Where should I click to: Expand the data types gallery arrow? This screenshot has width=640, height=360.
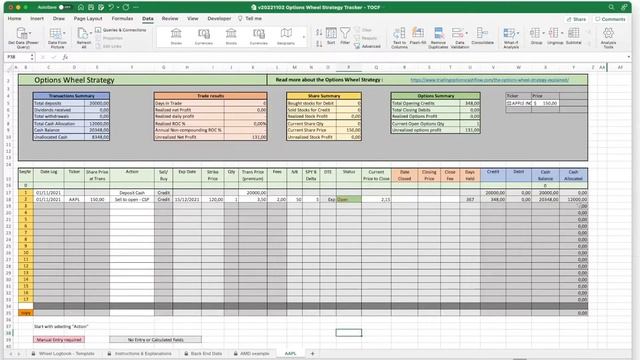(304, 37)
